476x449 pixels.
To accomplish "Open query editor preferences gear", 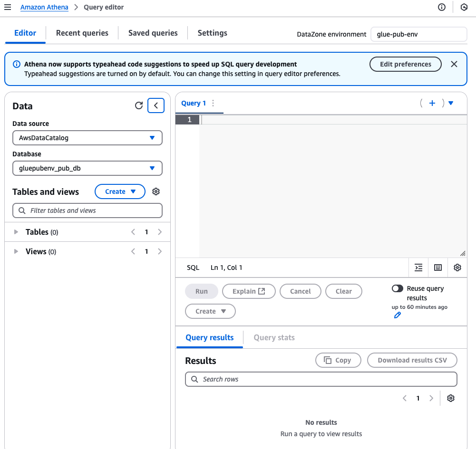I will pos(457,267).
